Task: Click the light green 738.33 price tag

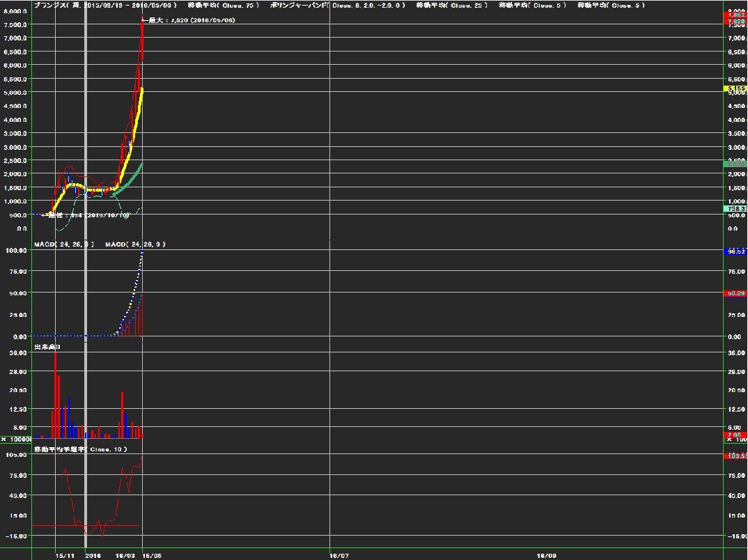Action: click(x=736, y=208)
